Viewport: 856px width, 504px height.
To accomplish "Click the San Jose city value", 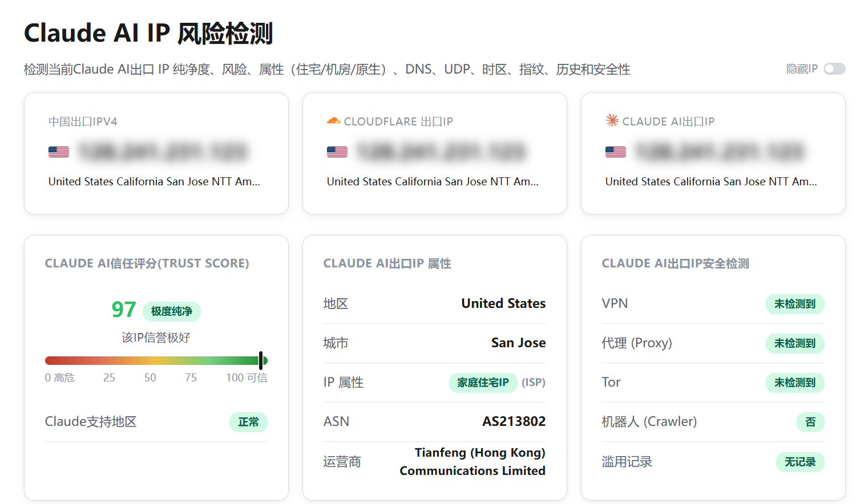I will point(518,343).
